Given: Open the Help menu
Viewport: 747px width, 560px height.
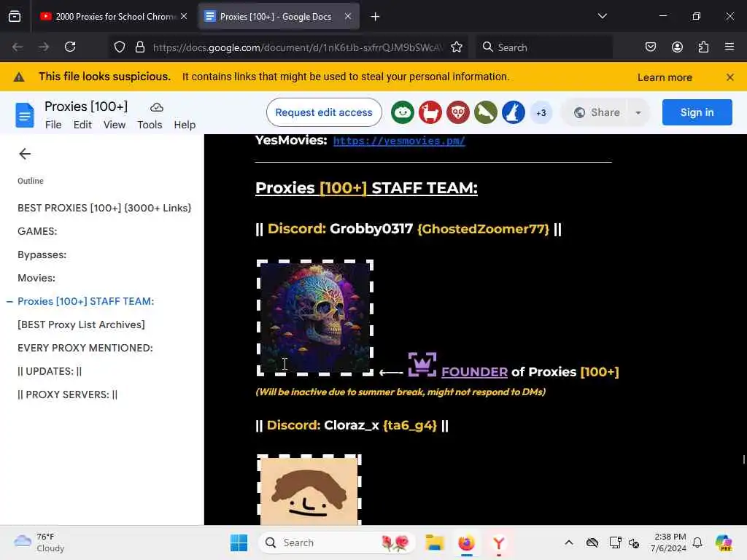Looking at the screenshot, I should [x=185, y=125].
